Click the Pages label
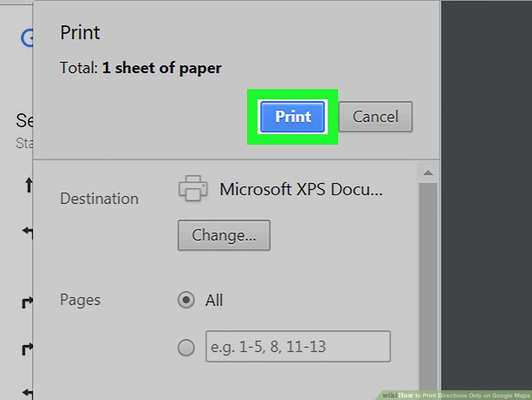 coord(80,300)
